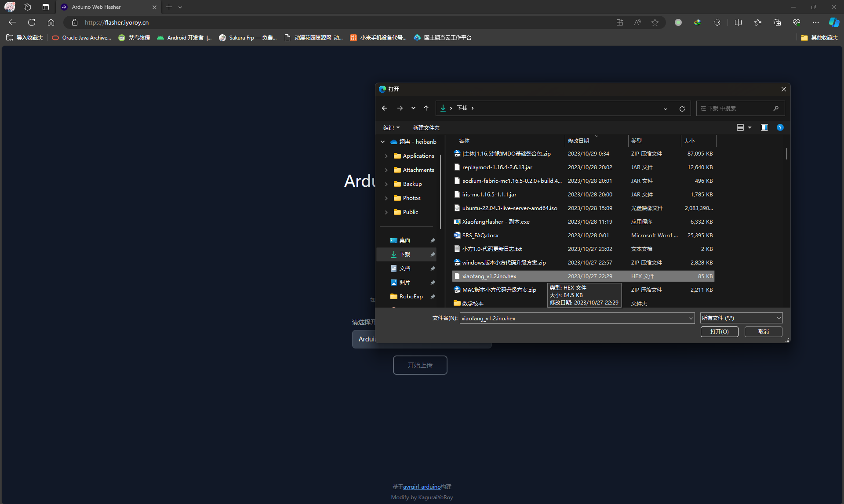Select 图片 in navigation pane
The image size is (844, 504).
[407, 283]
